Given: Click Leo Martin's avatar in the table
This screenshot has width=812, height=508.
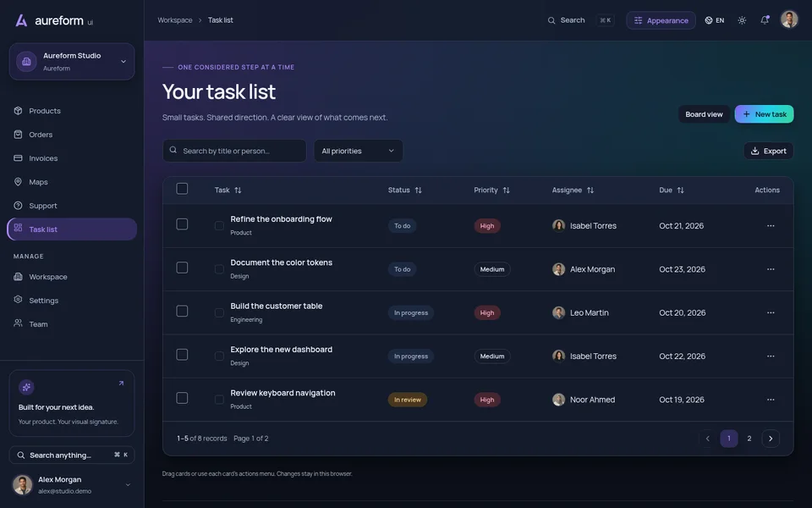Looking at the screenshot, I should (559, 313).
